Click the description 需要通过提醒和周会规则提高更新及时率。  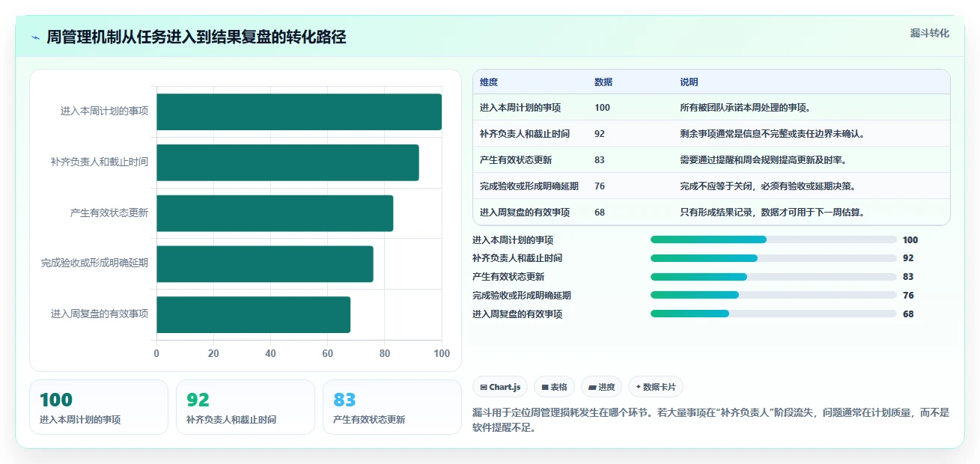[x=763, y=160]
